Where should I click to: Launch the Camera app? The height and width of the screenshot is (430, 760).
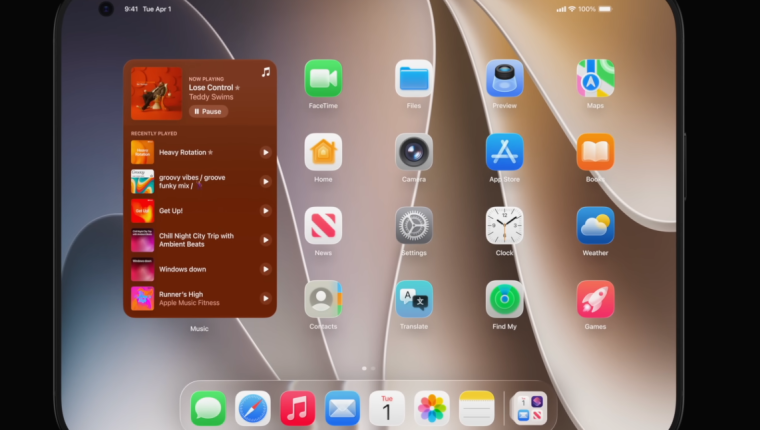click(414, 152)
